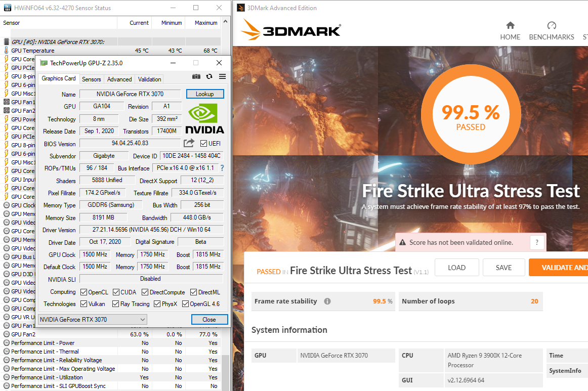Open the Advanced tab in GPU-Z
This screenshot has height=391, width=588.
[119, 79]
